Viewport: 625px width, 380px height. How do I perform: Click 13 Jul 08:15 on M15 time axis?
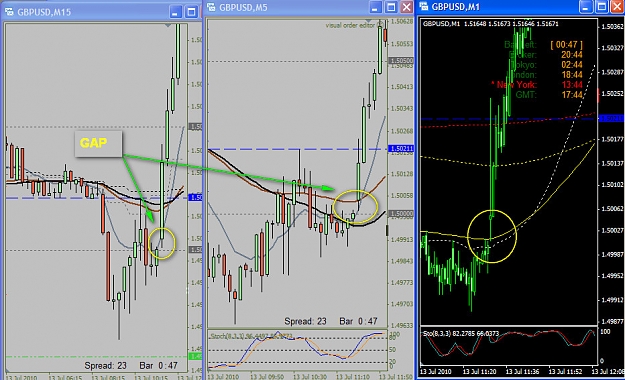tap(108, 377)
